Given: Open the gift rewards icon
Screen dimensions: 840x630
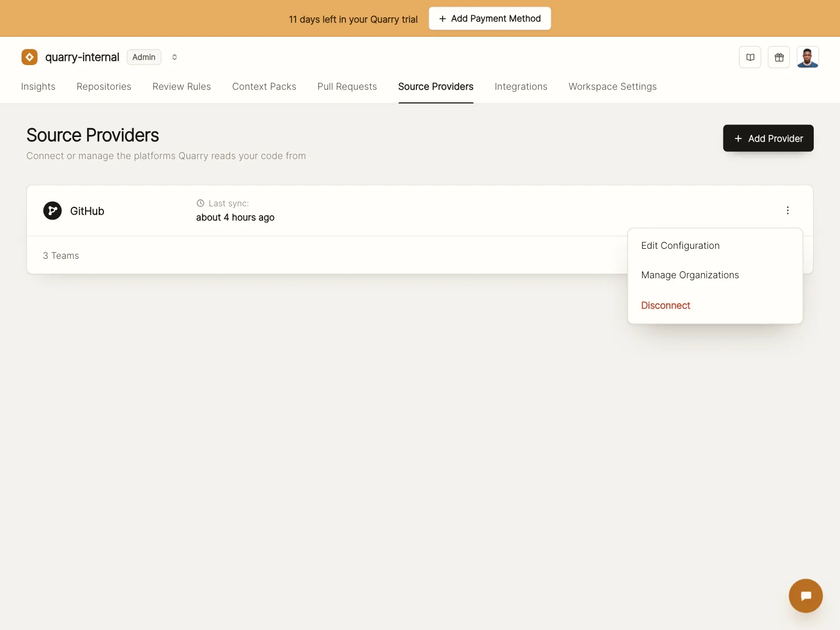Looking at the screenshot, I should 779,57.
